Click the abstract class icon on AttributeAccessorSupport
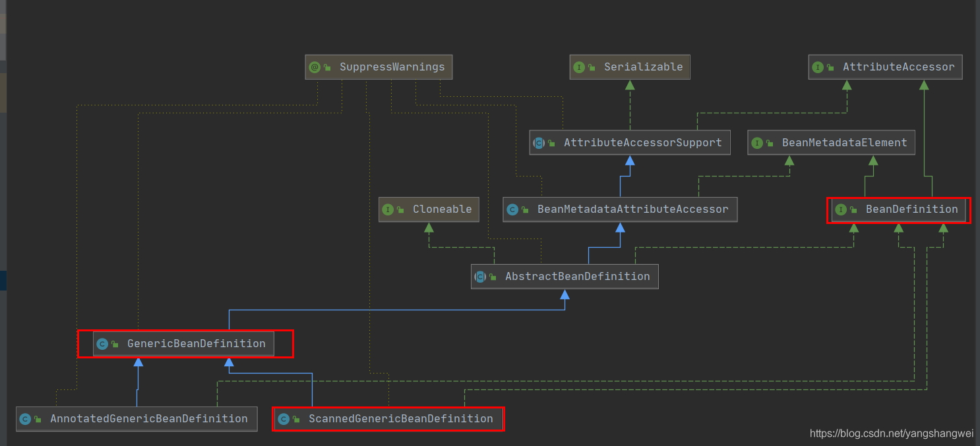 [x=539, y=143]
